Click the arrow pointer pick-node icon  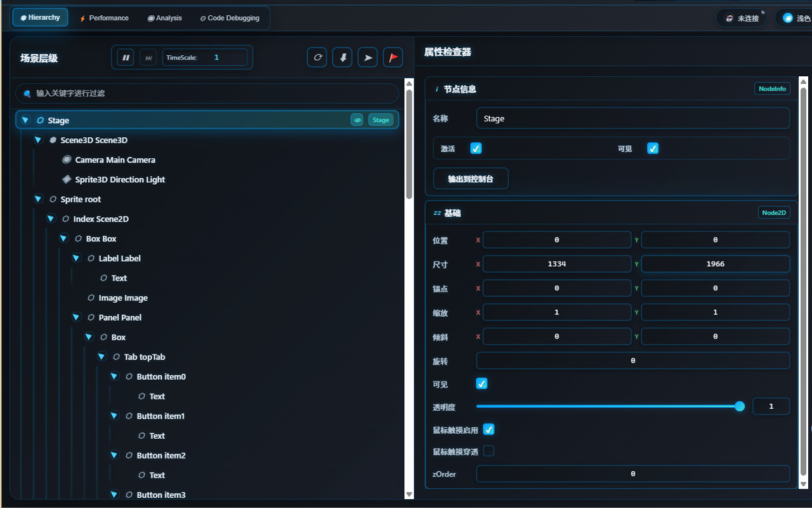pyautogui.click(x=367, y=57)
